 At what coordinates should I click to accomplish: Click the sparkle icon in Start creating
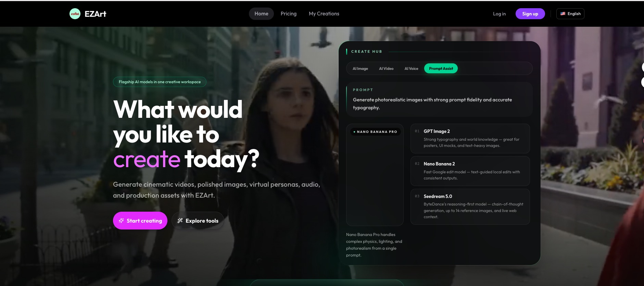(x=121, y=221)
